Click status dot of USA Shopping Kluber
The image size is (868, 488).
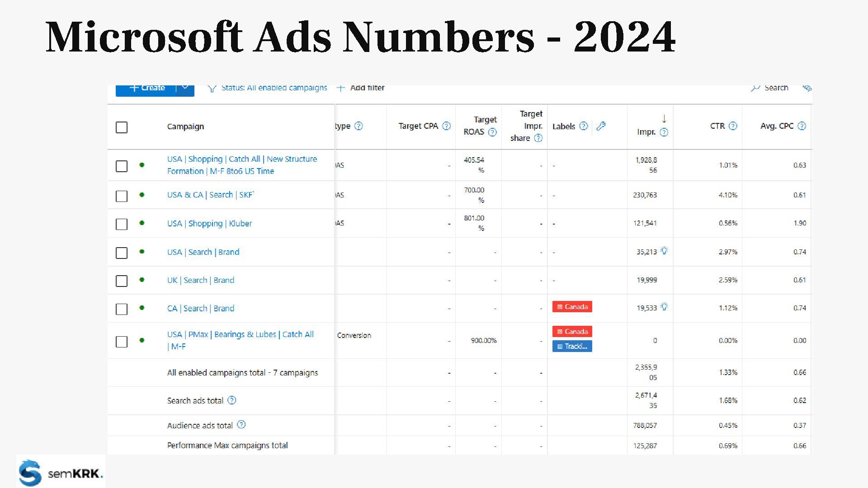click(142, 223)
